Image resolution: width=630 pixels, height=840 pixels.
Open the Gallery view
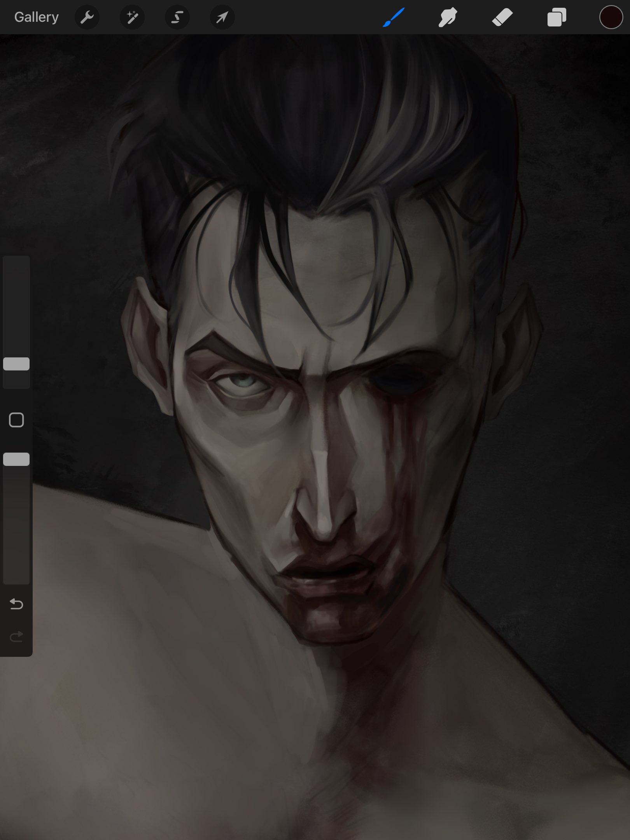pos(37,17)
